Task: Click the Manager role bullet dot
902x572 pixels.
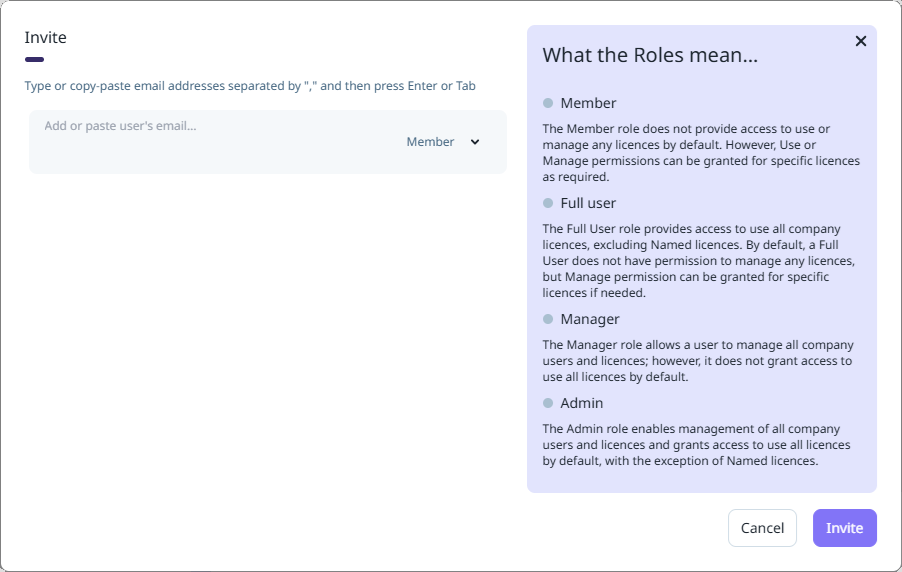Action: point(548,319)
